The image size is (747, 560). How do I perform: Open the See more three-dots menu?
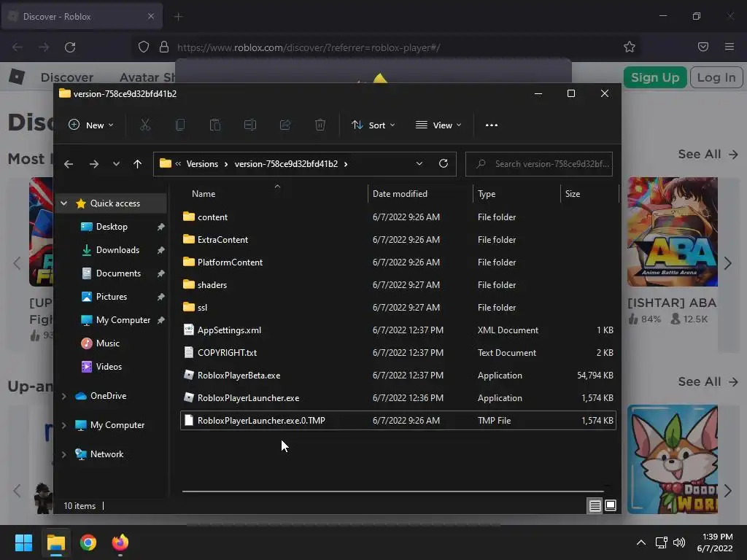click(492, 125)
